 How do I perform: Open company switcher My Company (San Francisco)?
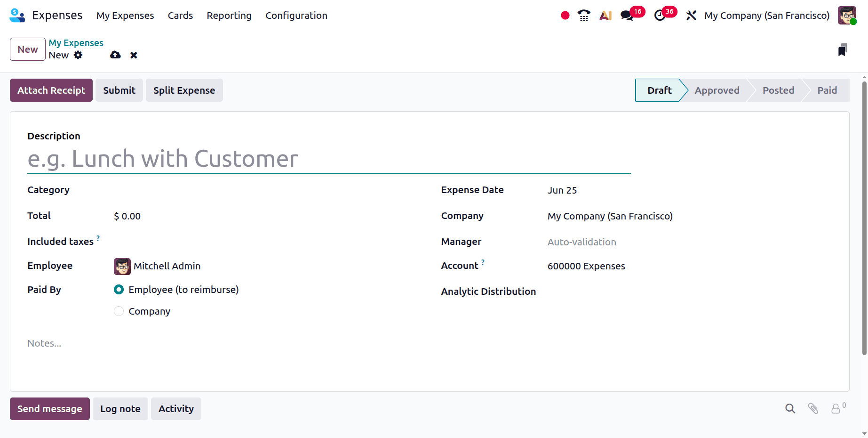coord(767,16)
